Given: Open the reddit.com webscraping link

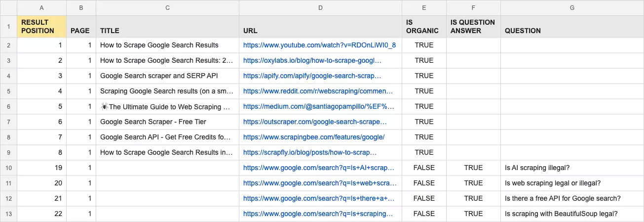Looking at the screenshot, I should pyautogui.click(x=318, y=91).
